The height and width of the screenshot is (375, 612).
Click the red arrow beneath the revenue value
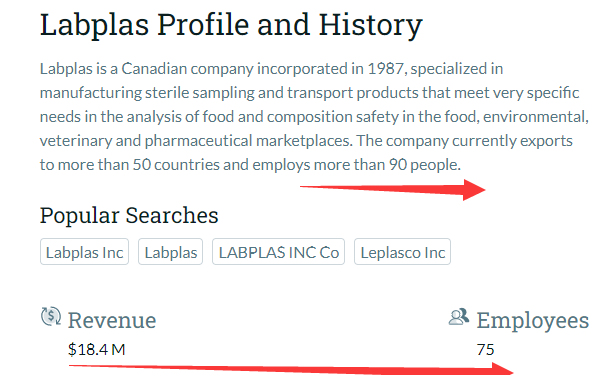[x=291, y=369]
